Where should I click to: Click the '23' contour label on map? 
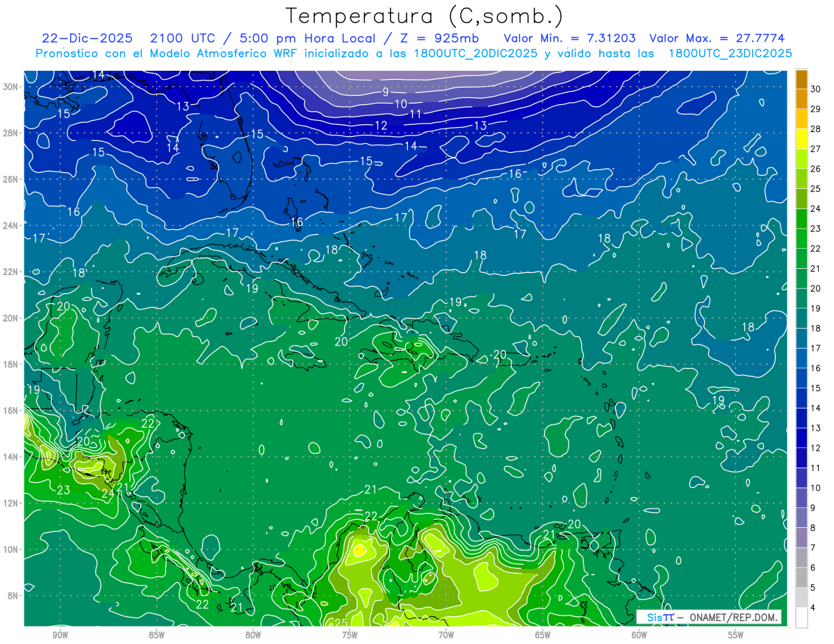[x=63, y=490]
